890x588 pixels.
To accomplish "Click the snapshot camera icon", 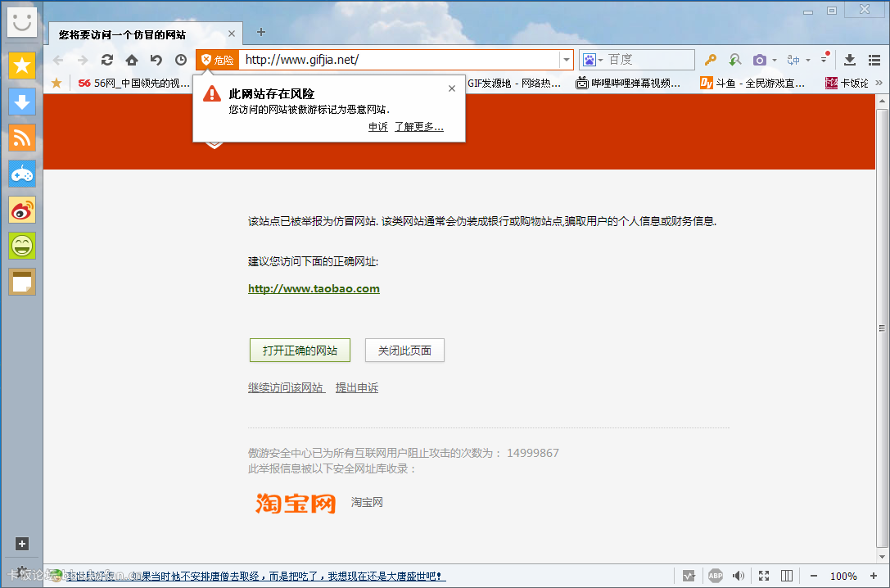I will pyautogui.click(x=760, y=60).
